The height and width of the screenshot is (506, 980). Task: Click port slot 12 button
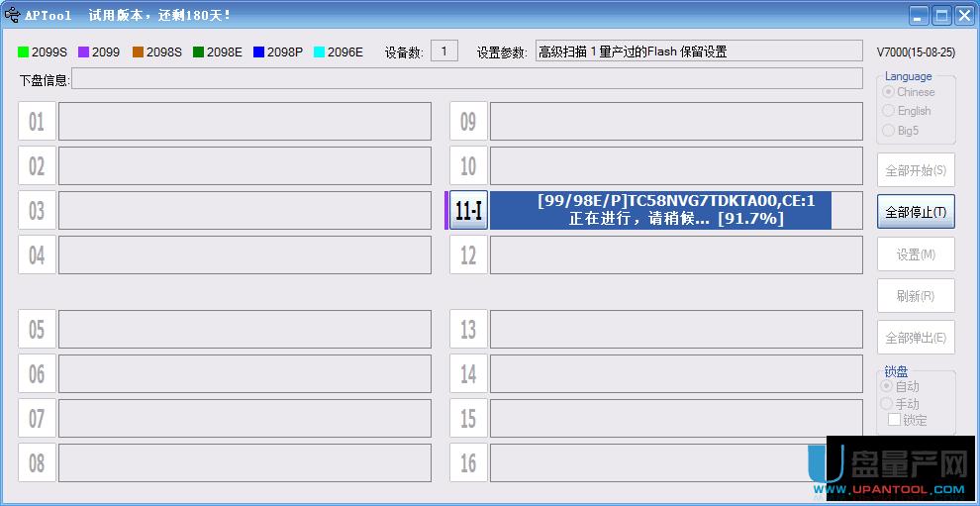468,254
